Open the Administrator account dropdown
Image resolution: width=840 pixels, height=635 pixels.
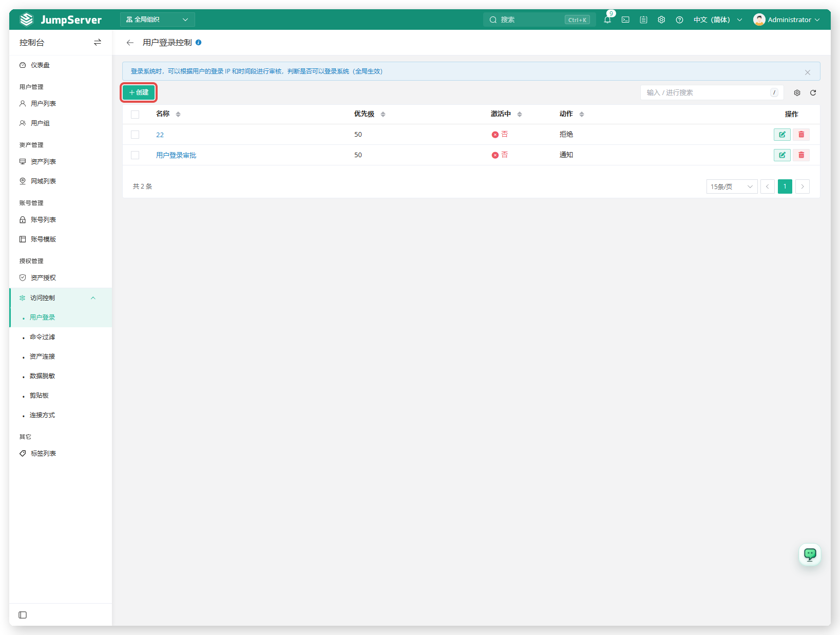[786, 20]
